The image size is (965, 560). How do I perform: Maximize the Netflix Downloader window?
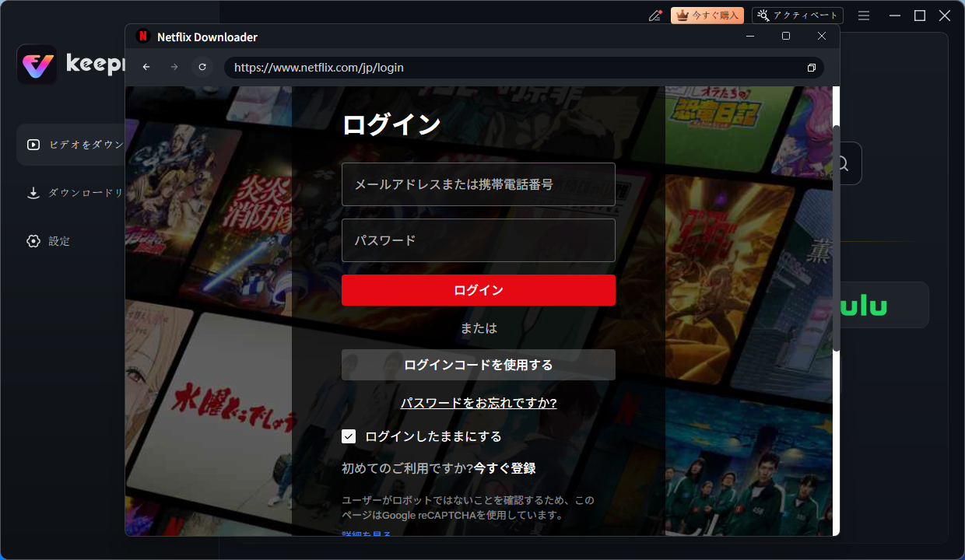coord(786,37)
